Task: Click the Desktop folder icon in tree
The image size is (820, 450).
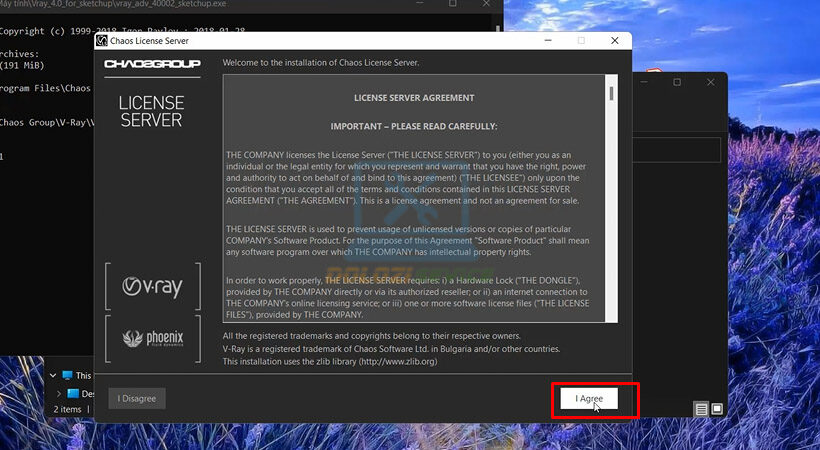Action: click(x=74, y=393)
